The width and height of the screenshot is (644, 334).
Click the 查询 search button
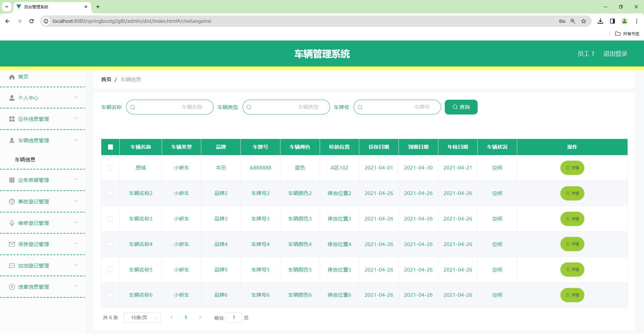tap(461, 107)
